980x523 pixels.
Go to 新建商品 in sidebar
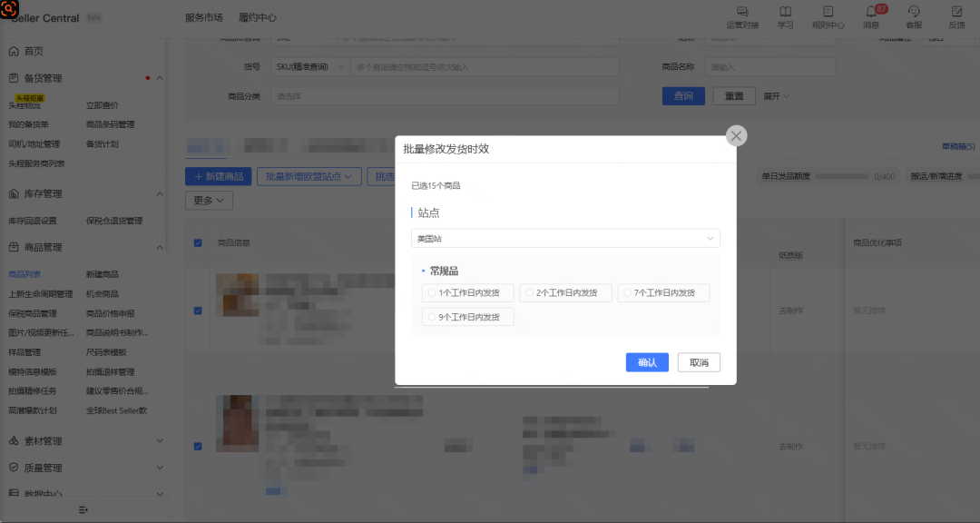pos(102,274)
